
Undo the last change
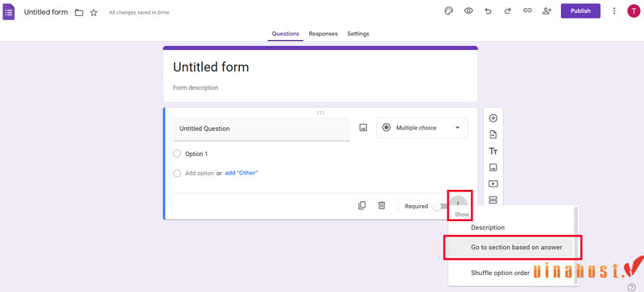point(488,11)
